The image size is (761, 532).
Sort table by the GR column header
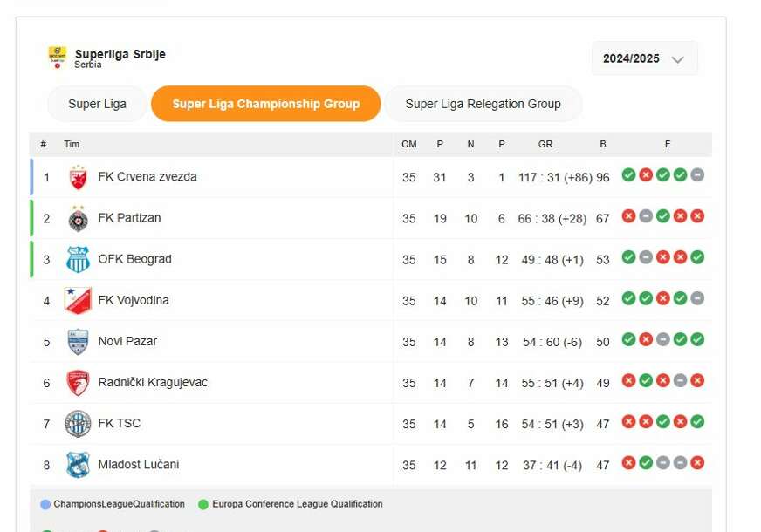pos(545,144)
